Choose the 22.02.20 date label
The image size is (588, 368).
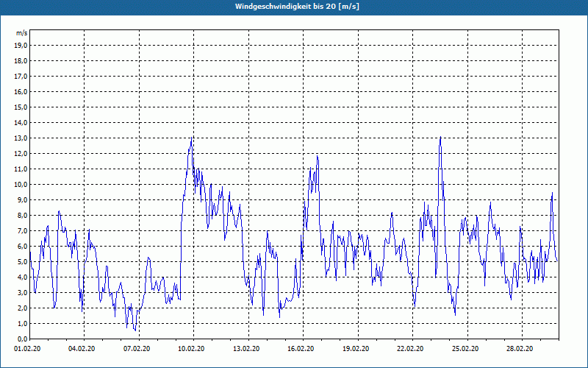coord(410,349)
